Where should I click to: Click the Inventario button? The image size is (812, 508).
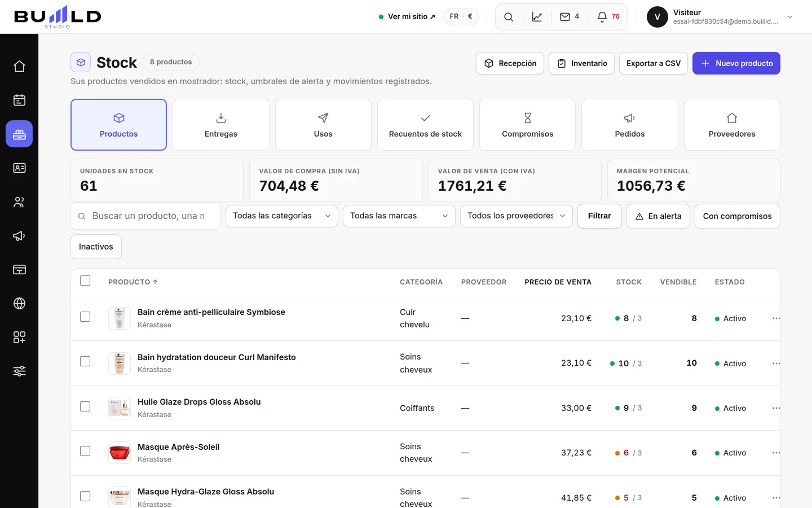581,63
